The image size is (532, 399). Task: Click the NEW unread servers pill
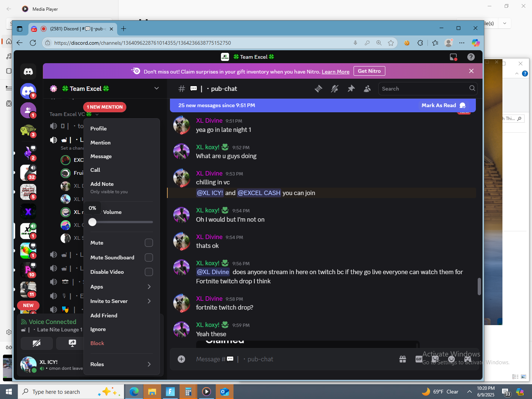click(28, 306)
